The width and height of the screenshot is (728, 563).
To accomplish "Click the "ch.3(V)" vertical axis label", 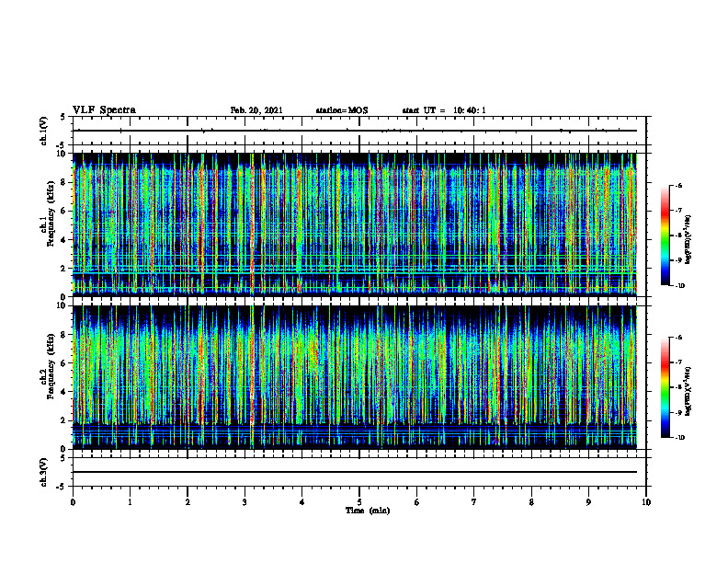I will pyautogui.click(x=44, y=472).
